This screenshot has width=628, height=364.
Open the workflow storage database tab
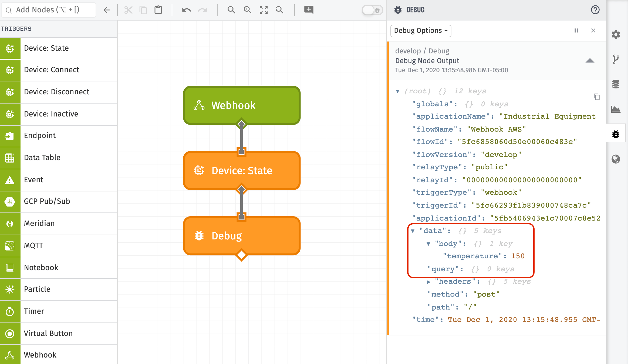(x=616, y=84)
